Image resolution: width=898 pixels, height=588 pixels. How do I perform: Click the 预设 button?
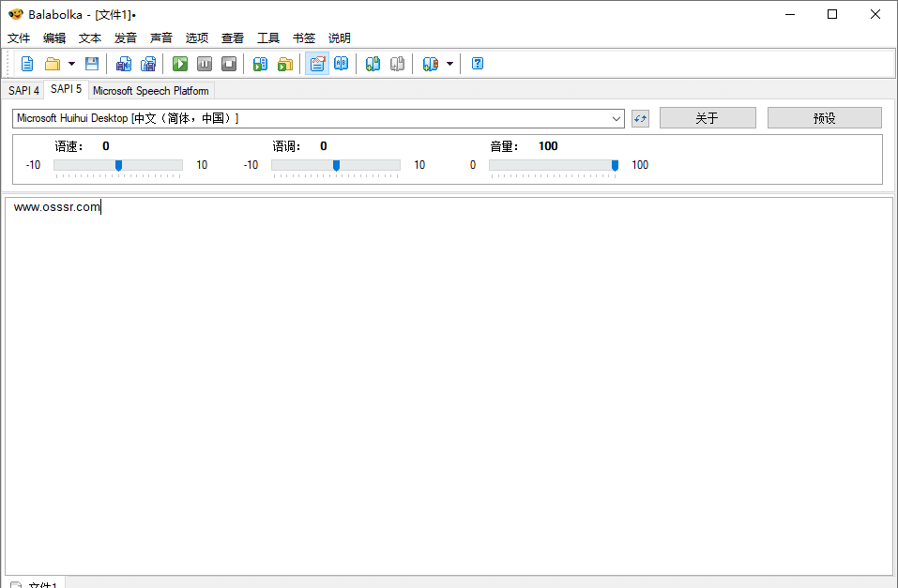(x=824, y=118)
